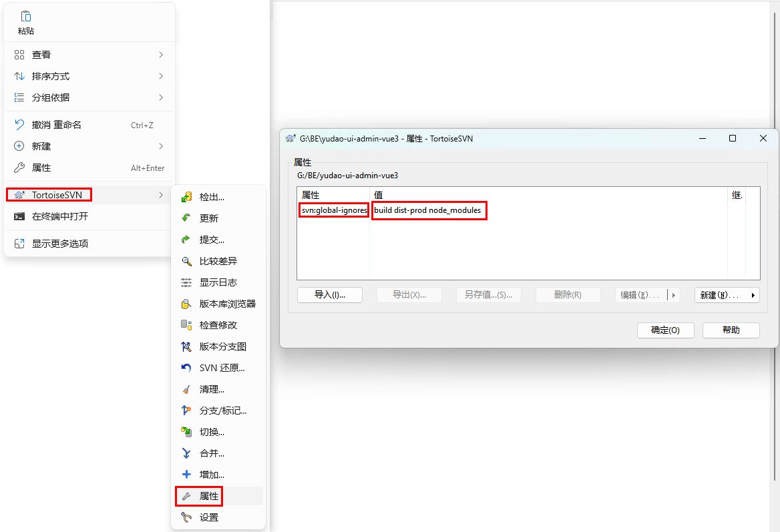
Task: Click the value build dist-prod node_modules
Action: click(428, 210)
